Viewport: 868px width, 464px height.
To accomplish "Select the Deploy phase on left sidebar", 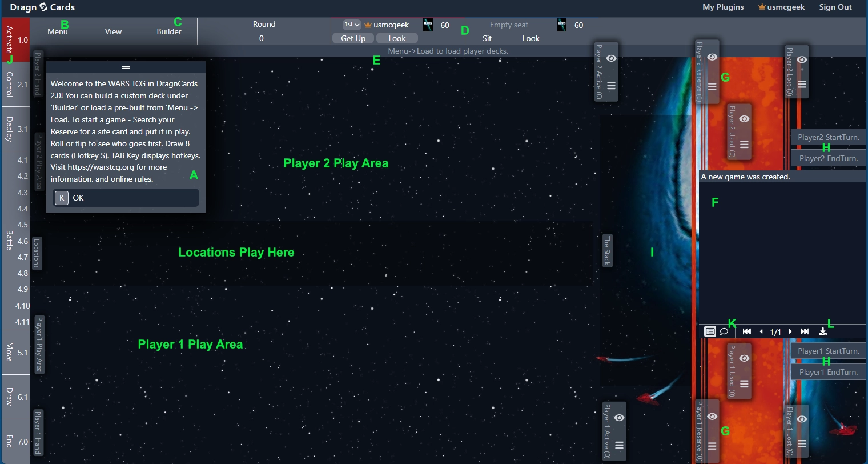I will (15, 129).
